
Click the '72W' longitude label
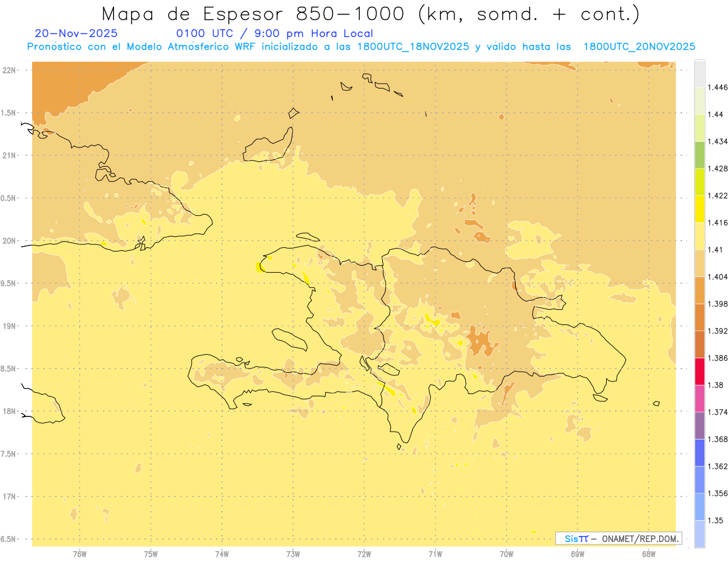coord(364,554)
